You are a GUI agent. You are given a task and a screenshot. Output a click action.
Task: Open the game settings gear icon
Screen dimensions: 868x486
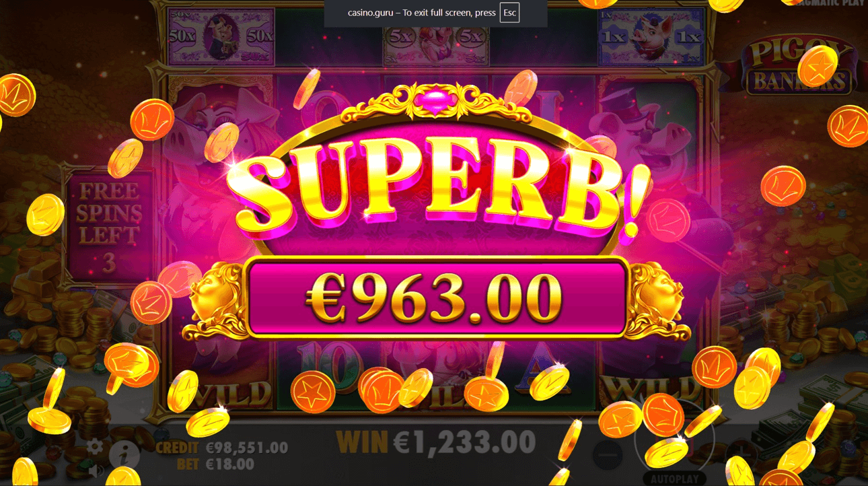coord(95,446)
